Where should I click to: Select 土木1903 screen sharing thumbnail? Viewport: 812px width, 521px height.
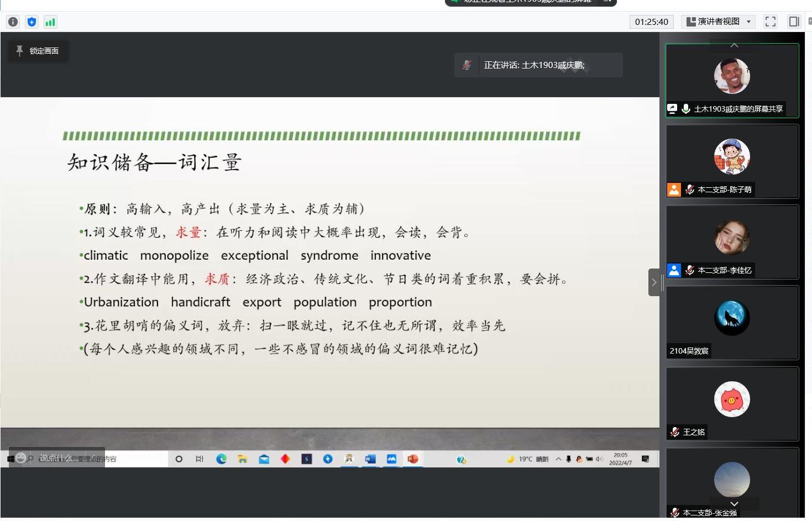click(x=732, y=80)
